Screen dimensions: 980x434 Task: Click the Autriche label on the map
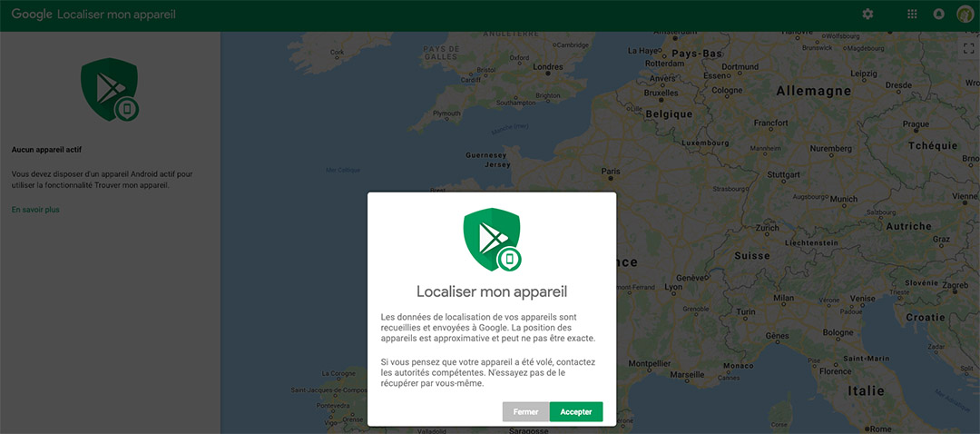pyautogui.click(x=908, y=226)
